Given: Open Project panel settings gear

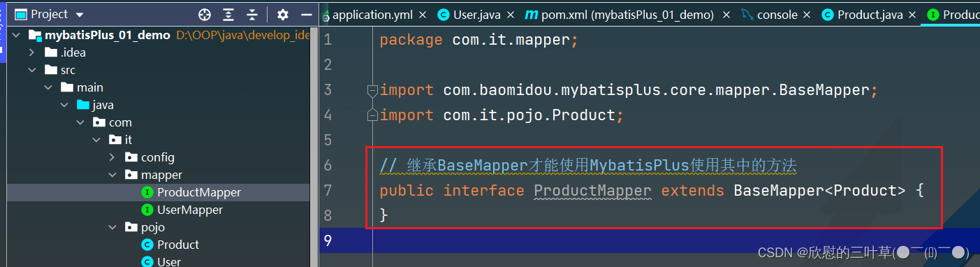Looking at the screenshot, I should pos(282,15).
